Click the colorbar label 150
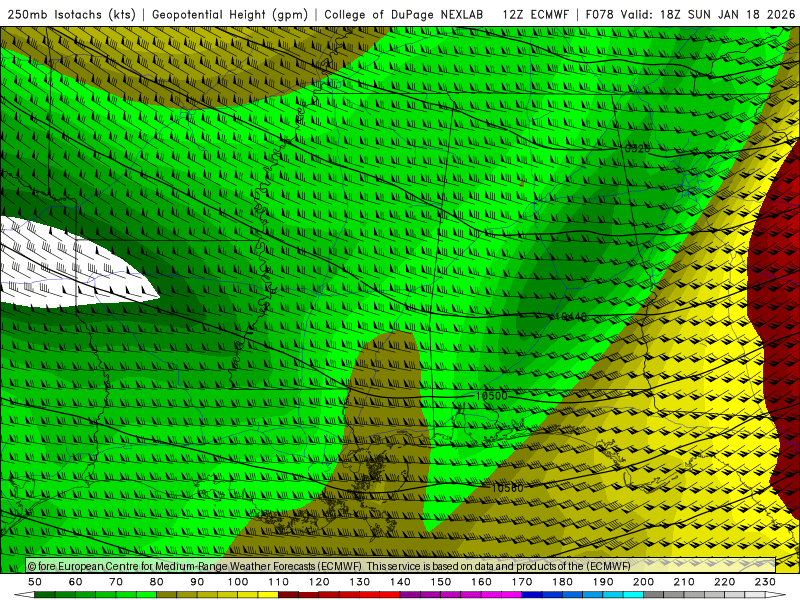The image size is (800, 600). (x=441, y=582)
